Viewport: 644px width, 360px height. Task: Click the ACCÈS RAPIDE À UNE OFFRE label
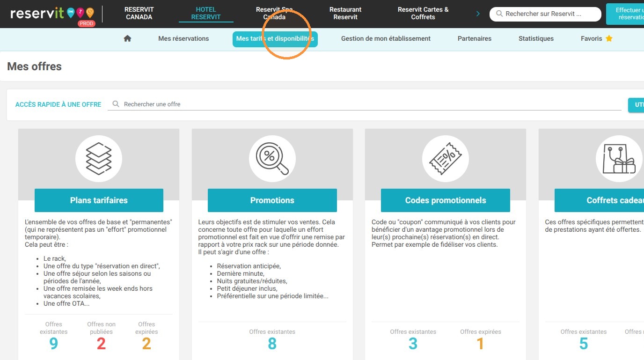pyautogui.click(x=59, y=104)
